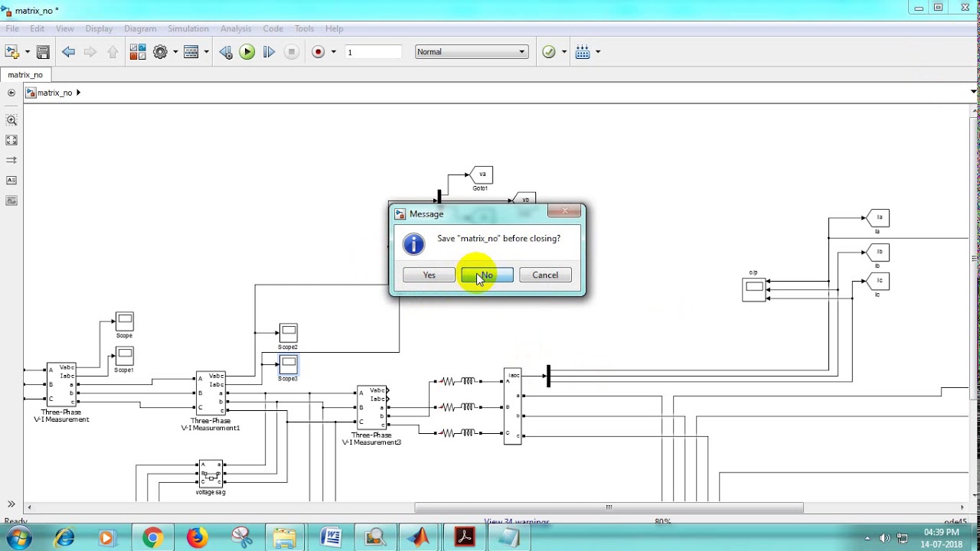Click the red Record icon in the toolbar
This screenshot has width=980, height=551.
[318, 52]
